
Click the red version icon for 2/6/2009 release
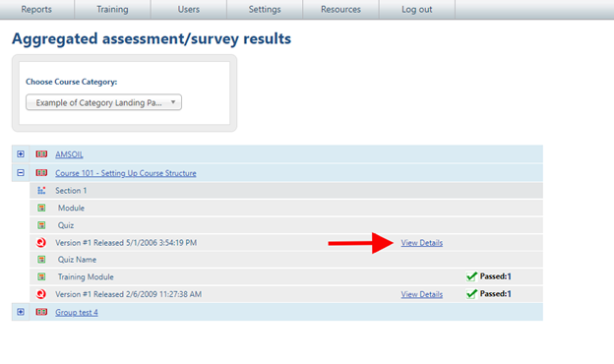tap(41, 294)
